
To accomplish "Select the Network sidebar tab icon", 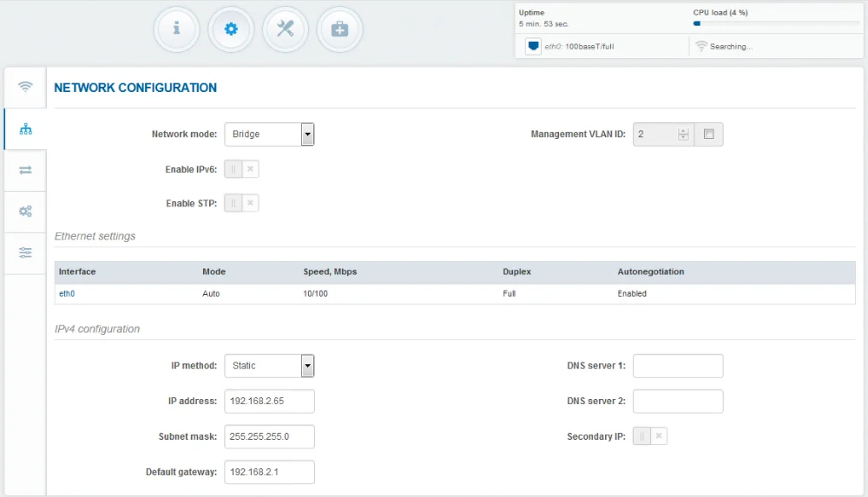I will coord(25,129).
